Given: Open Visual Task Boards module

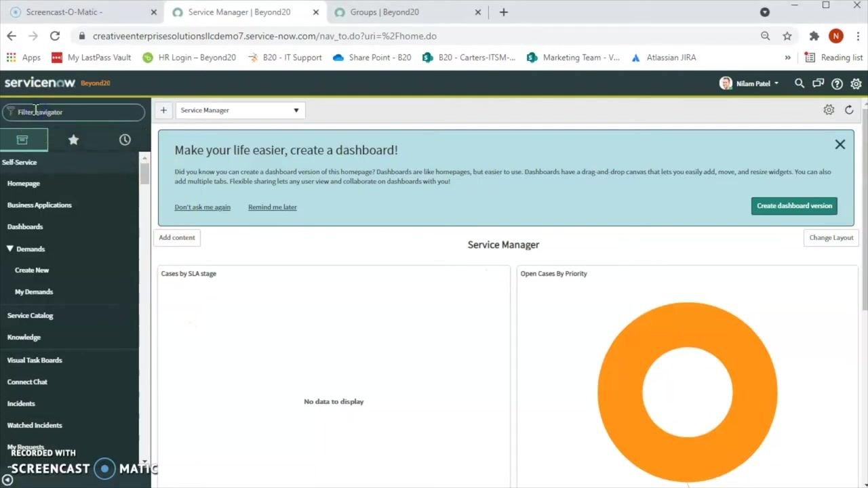Looking at the screenshot, I should (x=35, y=361).
